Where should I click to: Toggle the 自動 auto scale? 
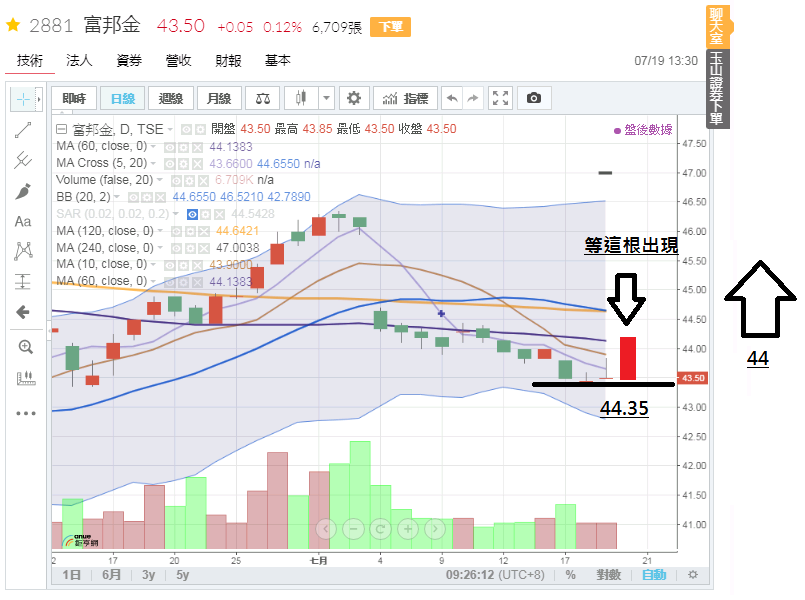654,575
